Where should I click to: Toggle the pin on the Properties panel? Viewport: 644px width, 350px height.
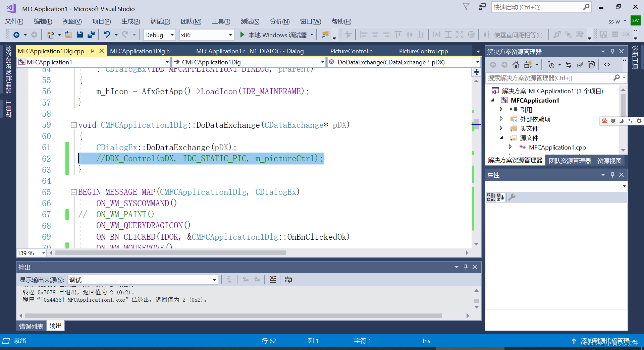(x=612, y=175)
